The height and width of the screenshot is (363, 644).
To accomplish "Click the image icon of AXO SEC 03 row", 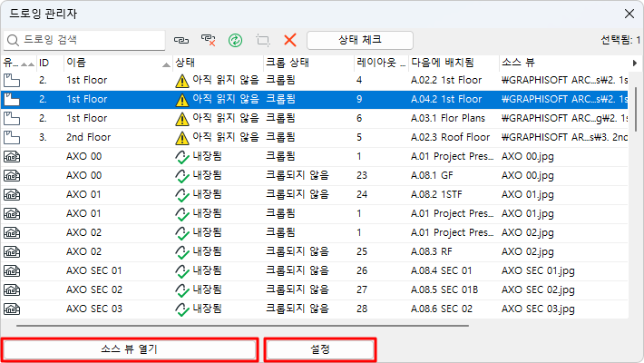I will coord(12,309).
